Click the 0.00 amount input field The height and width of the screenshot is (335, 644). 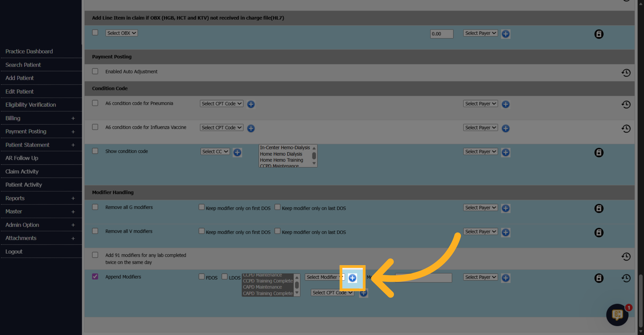tap(442, 34)
